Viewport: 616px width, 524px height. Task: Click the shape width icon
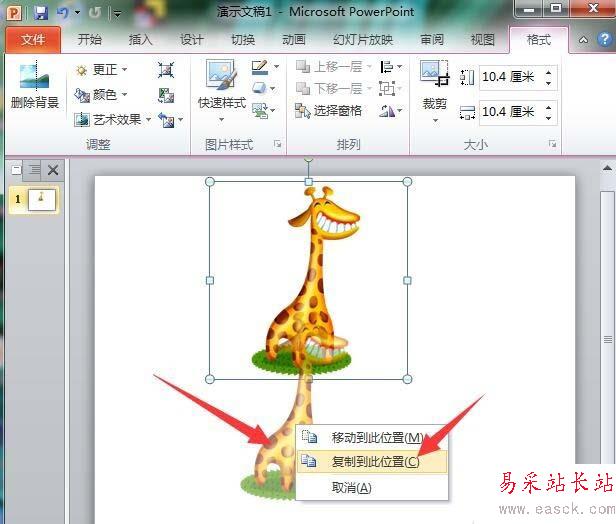pyautogui.click(x=467, y=113)
